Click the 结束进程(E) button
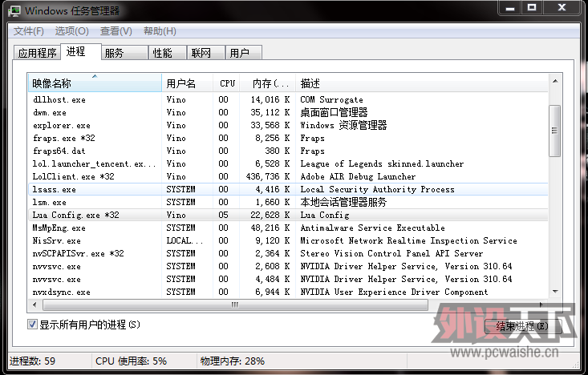 click(x=522, y=326)
